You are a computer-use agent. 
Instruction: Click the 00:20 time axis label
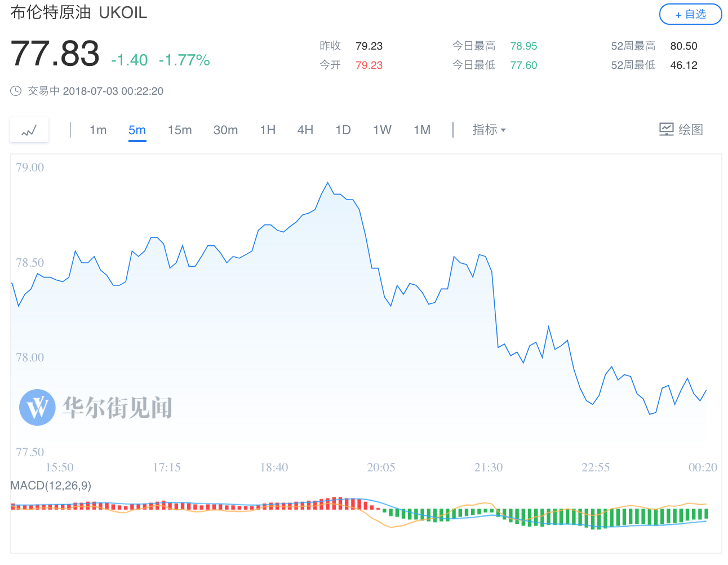tap(703, 467)
